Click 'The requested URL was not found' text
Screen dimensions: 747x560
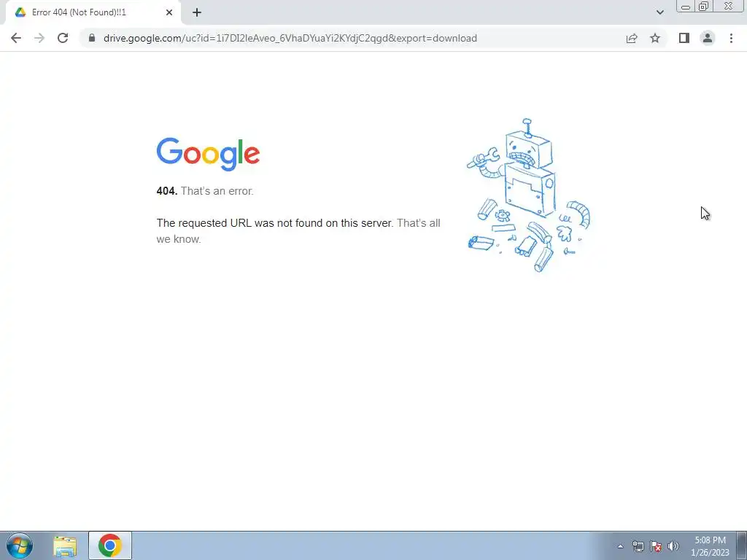(x=275, y=223)
